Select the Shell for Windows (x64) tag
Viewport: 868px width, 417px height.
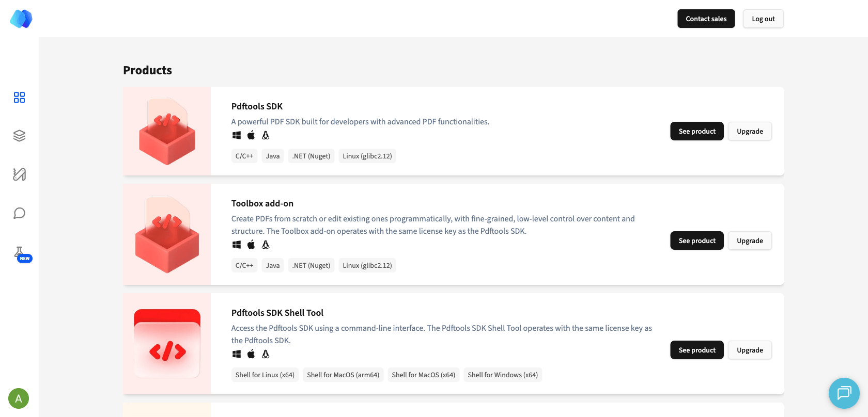[x=503, y=375]
